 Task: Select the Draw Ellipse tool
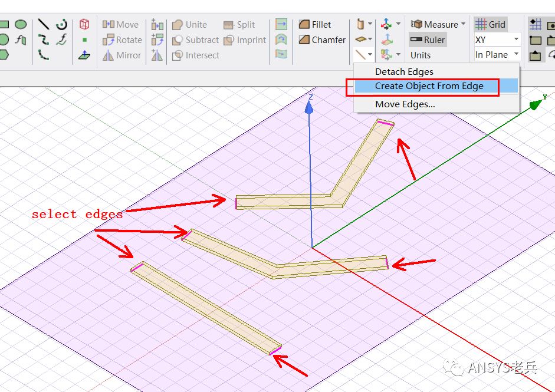click(x=21, y=24)
